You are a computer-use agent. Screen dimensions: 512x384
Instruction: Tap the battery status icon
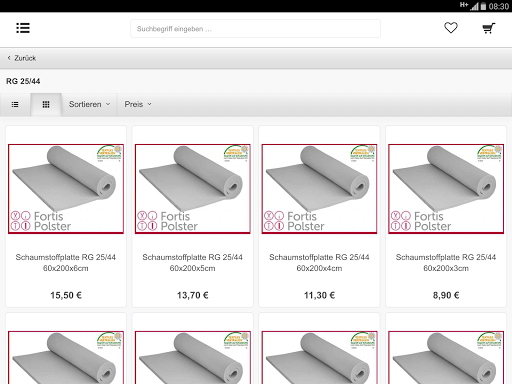(x=483, y=6)
